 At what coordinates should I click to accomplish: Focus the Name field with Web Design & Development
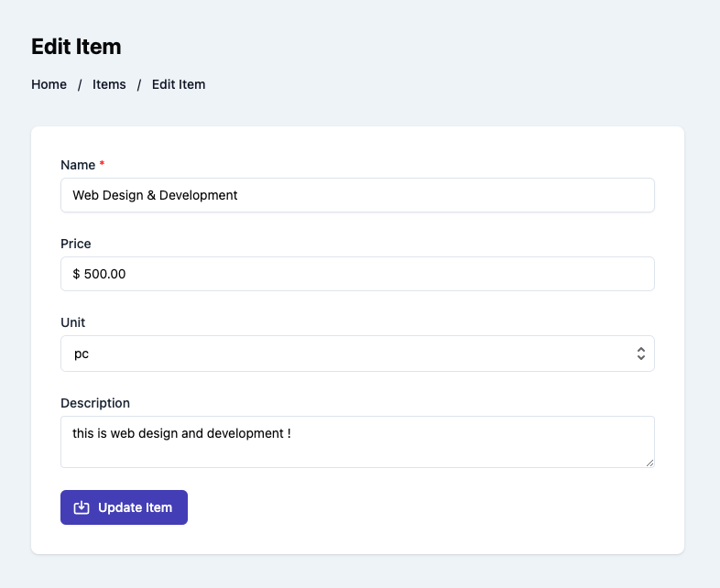(357, 195)
